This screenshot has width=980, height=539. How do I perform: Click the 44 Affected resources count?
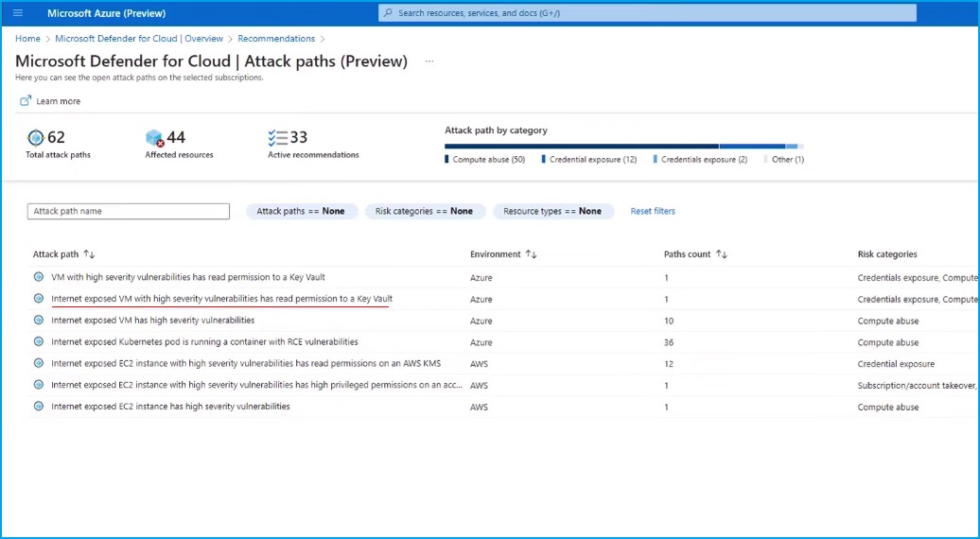(176, 137)
